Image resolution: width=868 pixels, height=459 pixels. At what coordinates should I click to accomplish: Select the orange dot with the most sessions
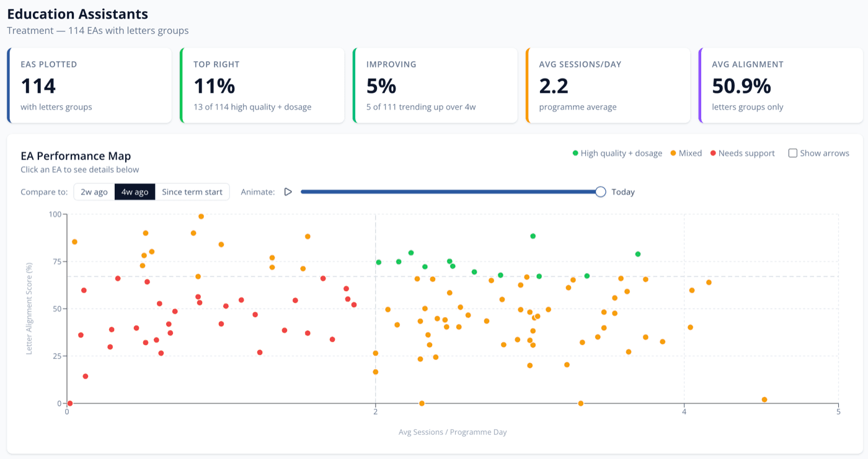point(764,400)
